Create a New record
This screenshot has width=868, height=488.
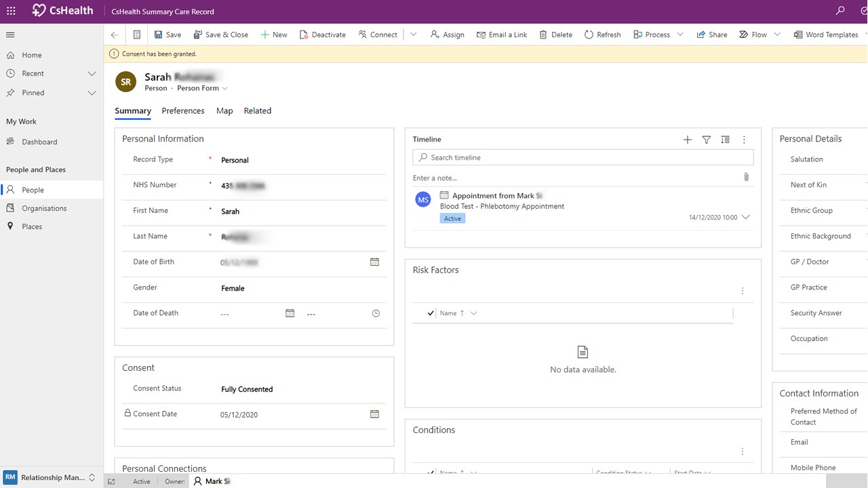[274, 35]
